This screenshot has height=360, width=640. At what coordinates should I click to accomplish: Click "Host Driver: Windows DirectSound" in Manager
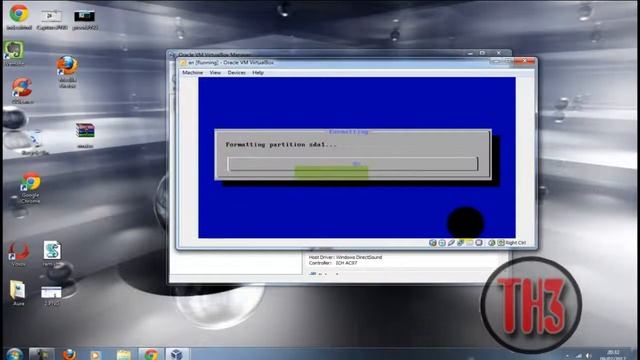point(345,258)
